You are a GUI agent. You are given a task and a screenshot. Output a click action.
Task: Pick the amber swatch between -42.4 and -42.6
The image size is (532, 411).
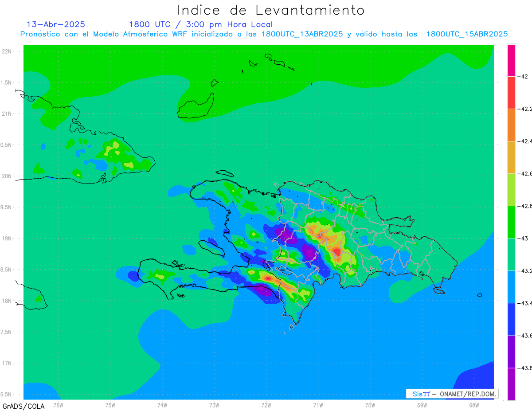(511, 157)
